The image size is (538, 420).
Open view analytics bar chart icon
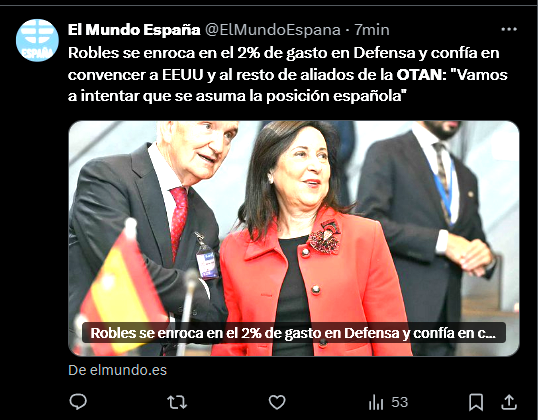pyautogui.click(x=376, y=402)
